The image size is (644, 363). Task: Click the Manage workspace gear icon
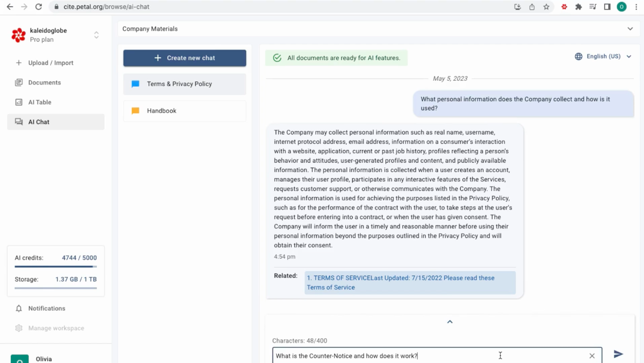point(18,328)
